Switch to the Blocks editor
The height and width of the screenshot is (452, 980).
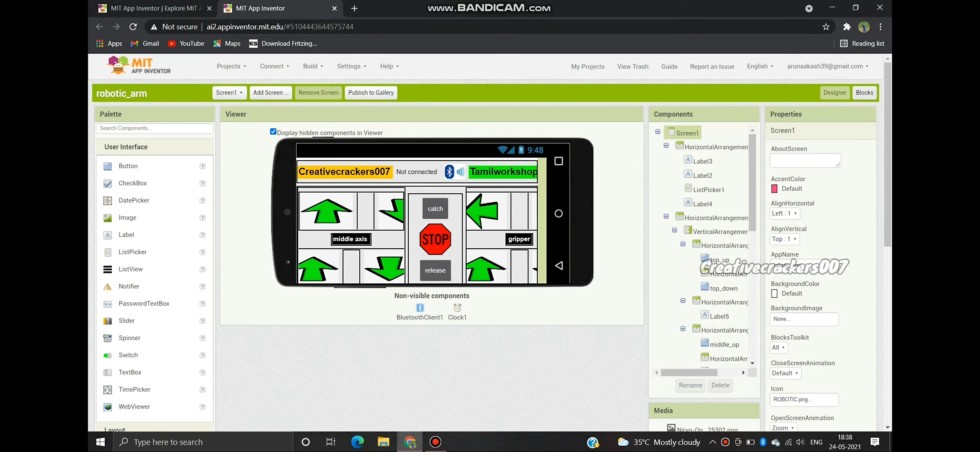[864, 92]
